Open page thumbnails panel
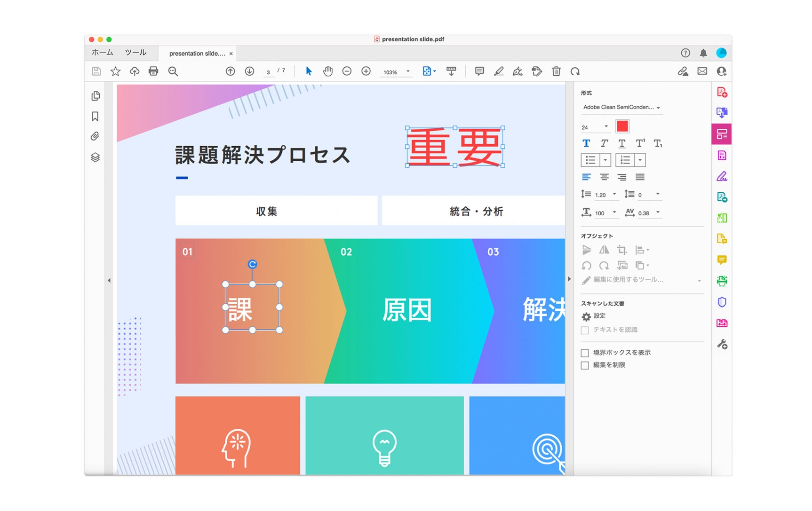The image size is (812, 511). 96,96
